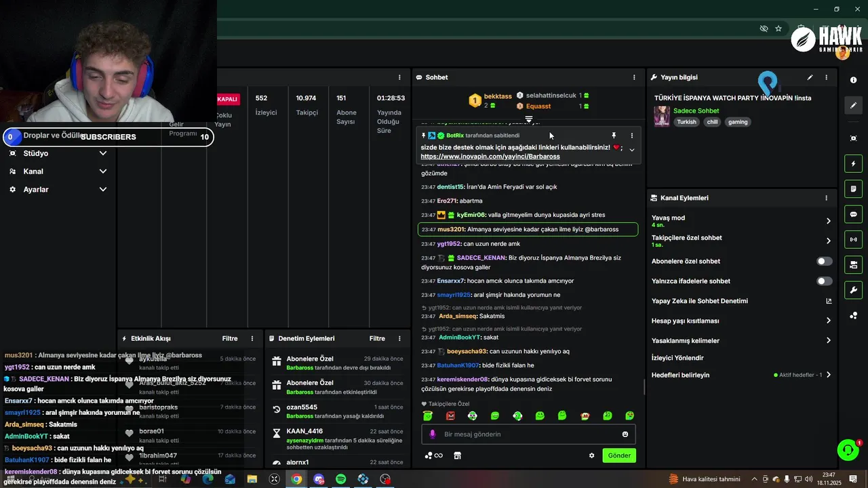This screenshot has width=868, height=488.
Task: Expand Takipçilere özel sohbet settings arrow
Action: pyautogui.click(x=828, y=241)
